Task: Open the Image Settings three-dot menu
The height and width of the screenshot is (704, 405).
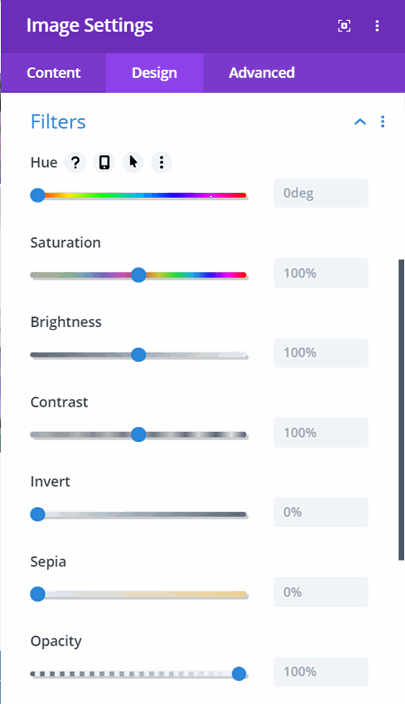Action: pos(377,26)
